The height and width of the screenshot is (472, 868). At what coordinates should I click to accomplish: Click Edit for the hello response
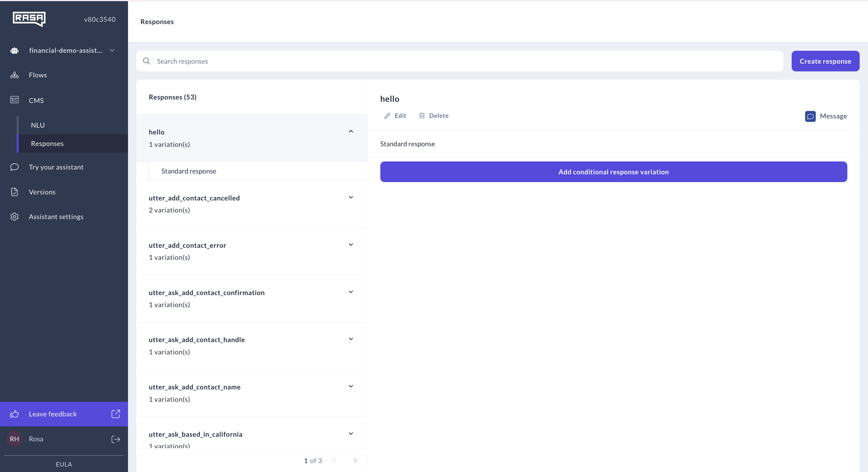click(x=400, y=116)
